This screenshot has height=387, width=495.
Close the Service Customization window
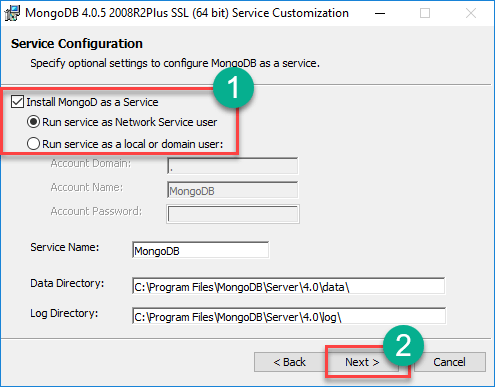(x=471, y=13)
